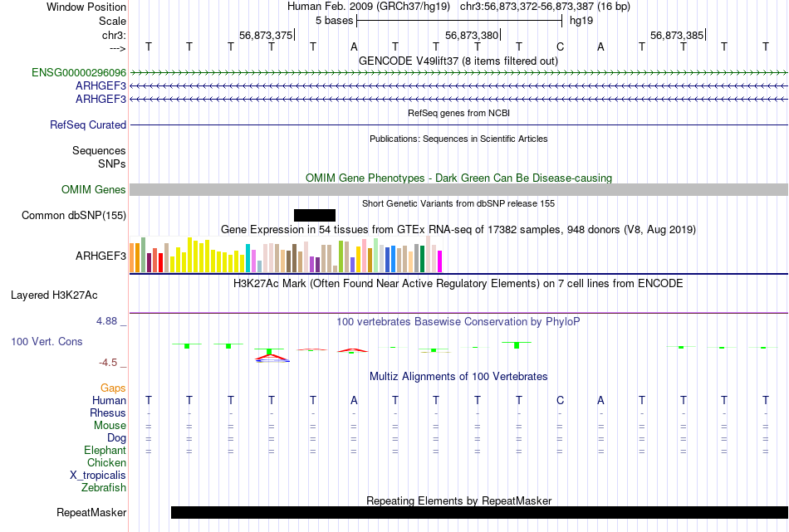Click 'Publications: Sequences in Scientific Articles' title

[x=458, y=139]
